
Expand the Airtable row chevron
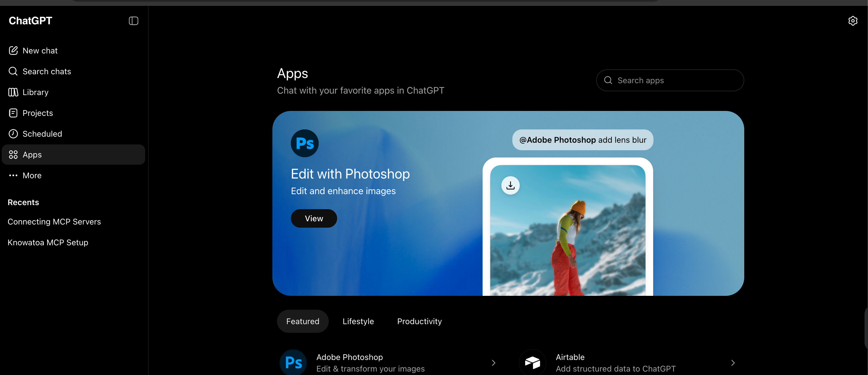point(733,363)
